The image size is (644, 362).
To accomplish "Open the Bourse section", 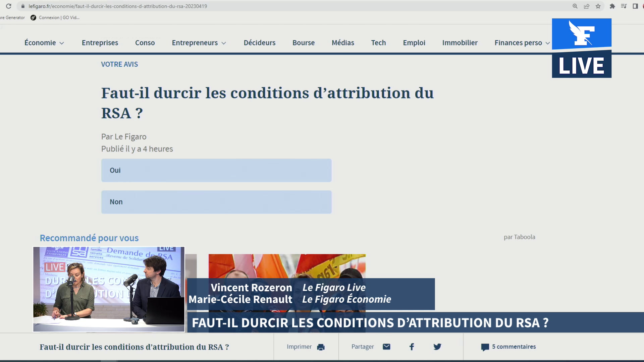I will point(304,43).
